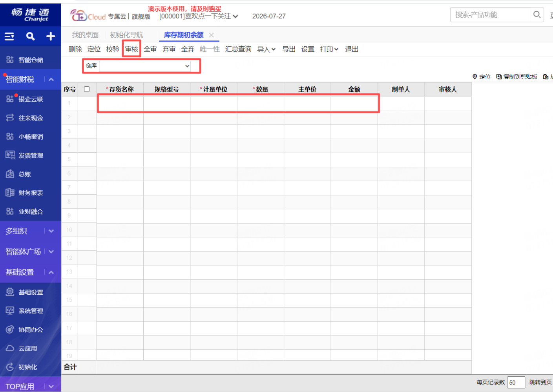This screenshot has width=553, height=392.
Task: Expand the 多组织 section
Action: (51, 231)
